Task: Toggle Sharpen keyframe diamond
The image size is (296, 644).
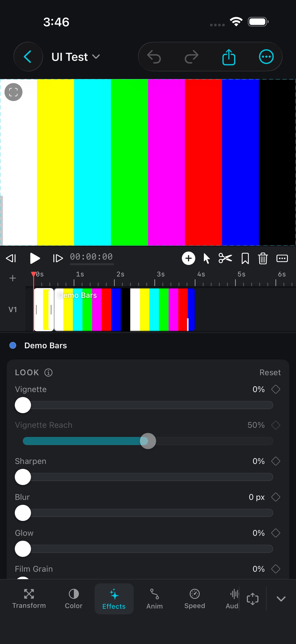Action: [276, 461]
